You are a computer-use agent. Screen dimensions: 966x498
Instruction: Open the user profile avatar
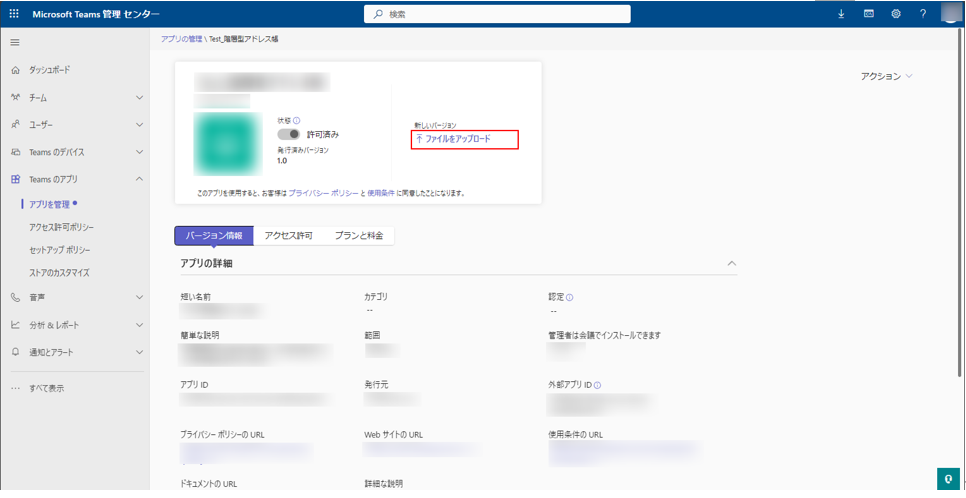click(x=952, y=14)
